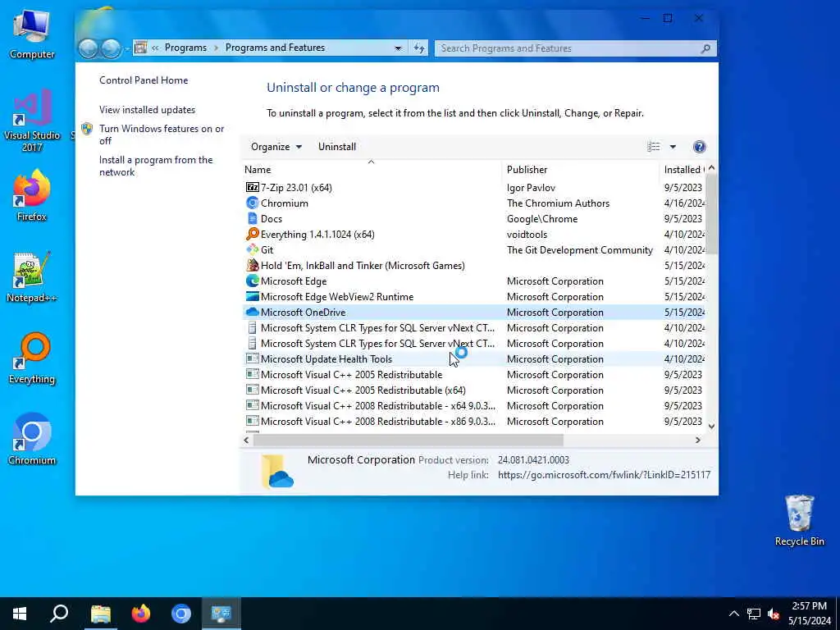
Task: Click the Everything 1.4.1.1024 magnifier icon
Action: coord(252,234)
